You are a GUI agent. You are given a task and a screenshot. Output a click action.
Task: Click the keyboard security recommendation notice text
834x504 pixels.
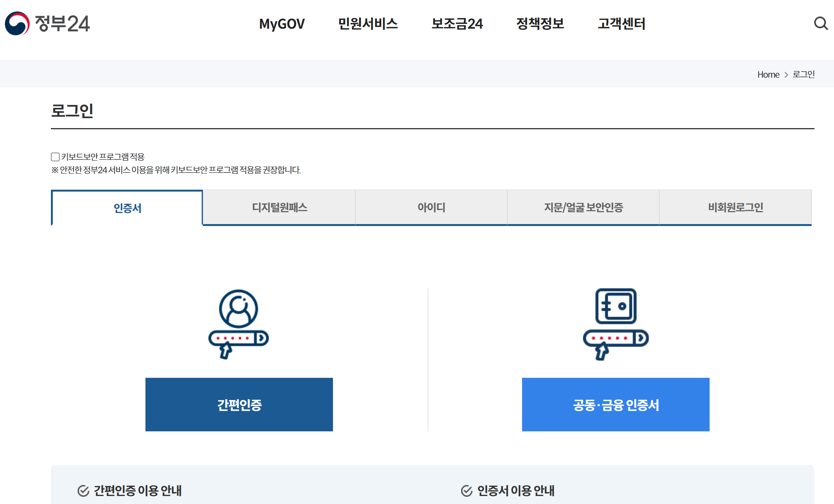tap(176, 170)
